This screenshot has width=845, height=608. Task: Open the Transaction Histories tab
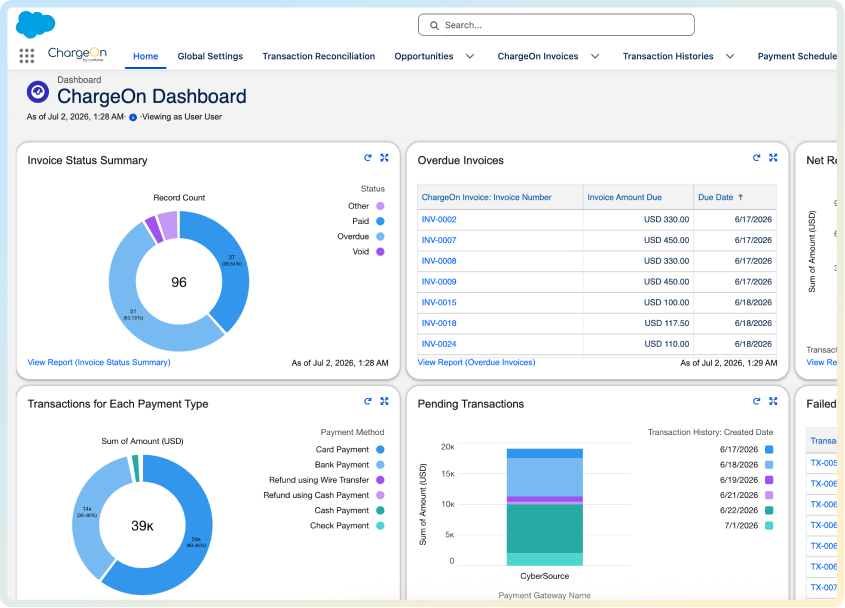668,56
